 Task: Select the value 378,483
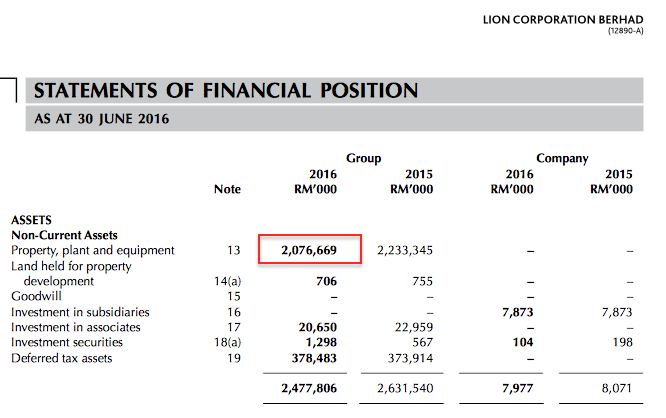[x=314, y=358]
